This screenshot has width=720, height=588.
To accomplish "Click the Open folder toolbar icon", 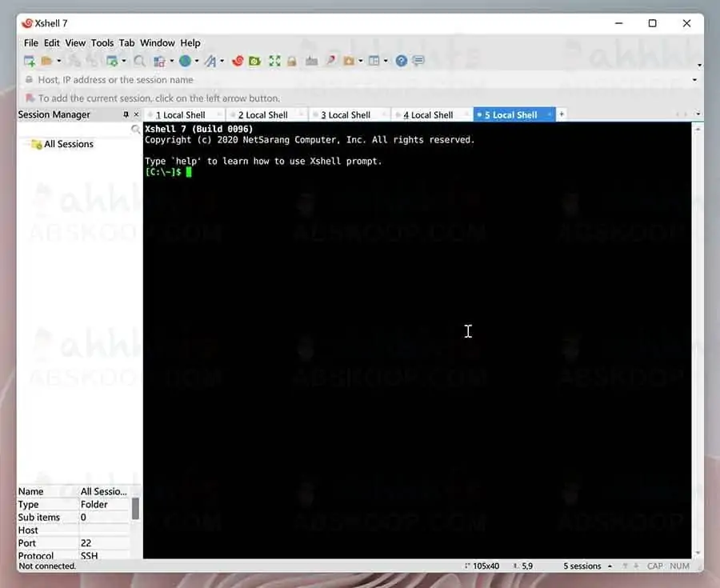I will [47, 61].
